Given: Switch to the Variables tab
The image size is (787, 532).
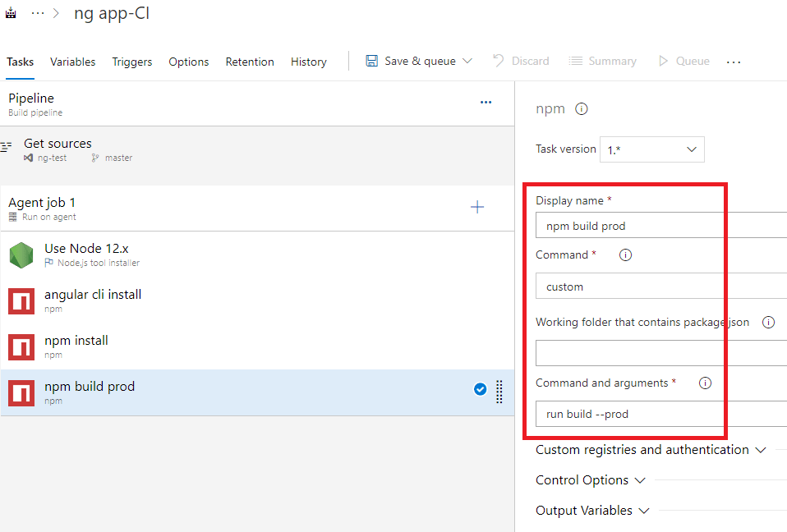Looking at the screenshot, I should coord(72,62).
